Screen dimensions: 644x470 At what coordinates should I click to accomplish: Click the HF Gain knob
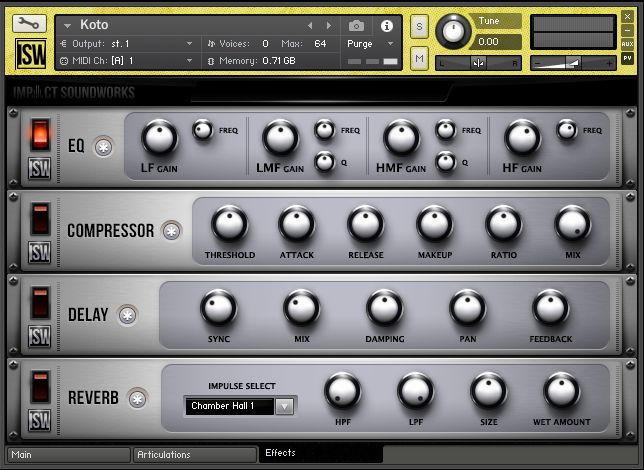pyautogui.click(x=522, y=138)
